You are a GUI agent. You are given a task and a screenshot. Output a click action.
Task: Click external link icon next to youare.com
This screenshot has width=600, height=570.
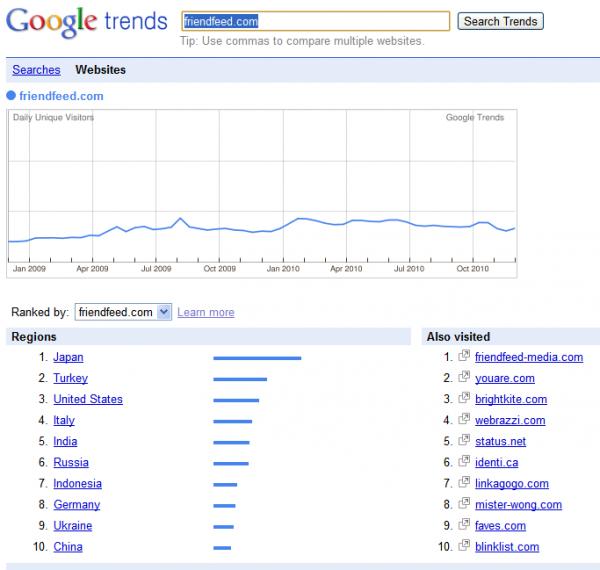pos(464,377)
